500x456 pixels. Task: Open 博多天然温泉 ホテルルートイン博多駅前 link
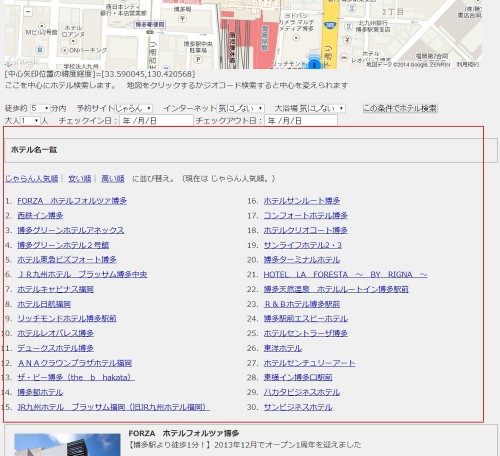click(x=336, y=289)
